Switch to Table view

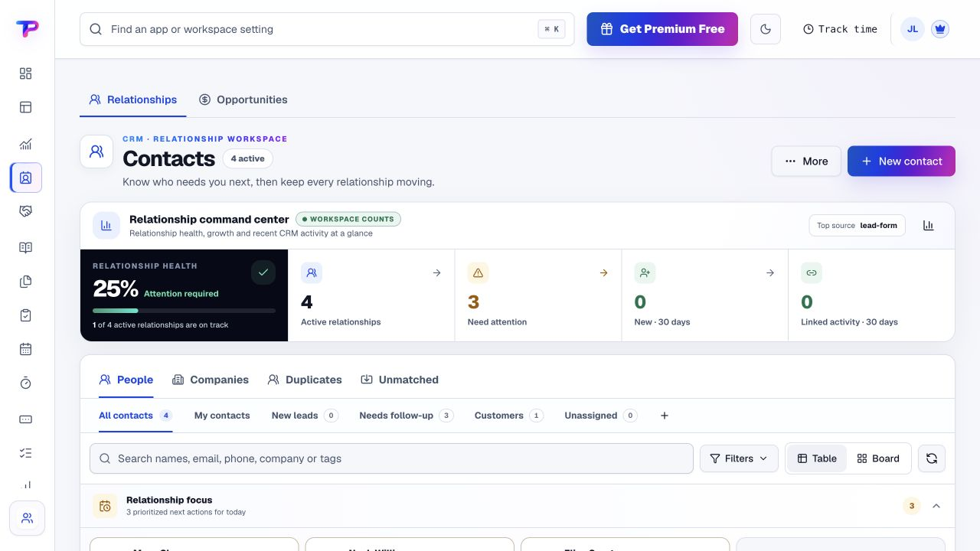[x=817, y=458]
